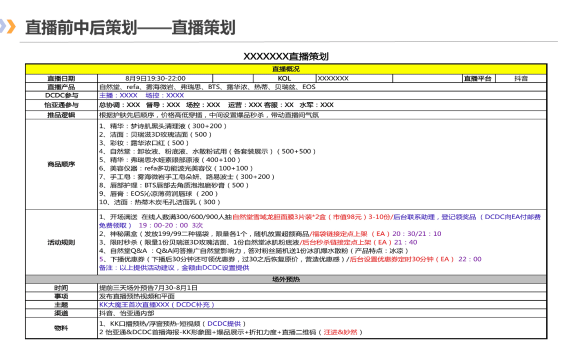Select the yellow 直播概况 header bar
This screenshot has height=360, width=570.
coord(286,69)
